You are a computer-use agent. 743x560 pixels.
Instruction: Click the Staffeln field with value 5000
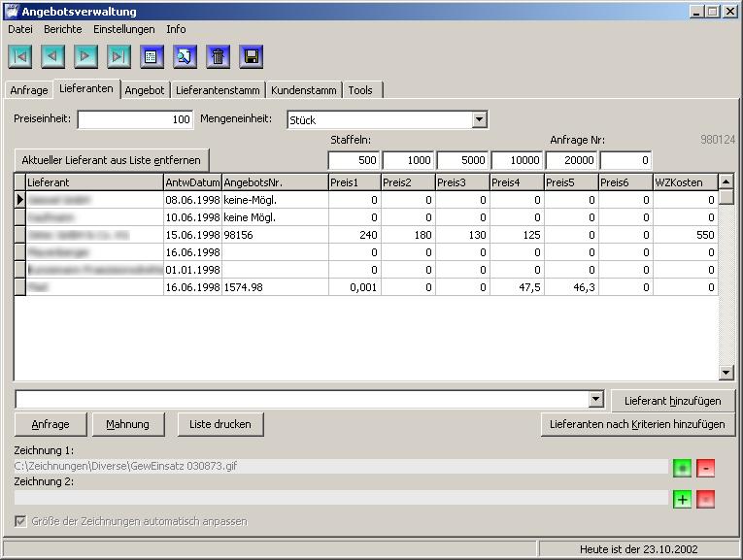click(462, 160)
